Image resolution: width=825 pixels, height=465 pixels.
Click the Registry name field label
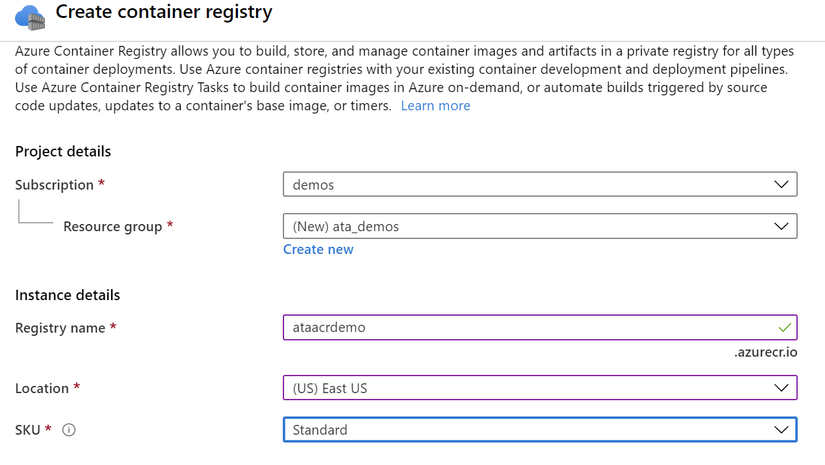coord(60,328)
